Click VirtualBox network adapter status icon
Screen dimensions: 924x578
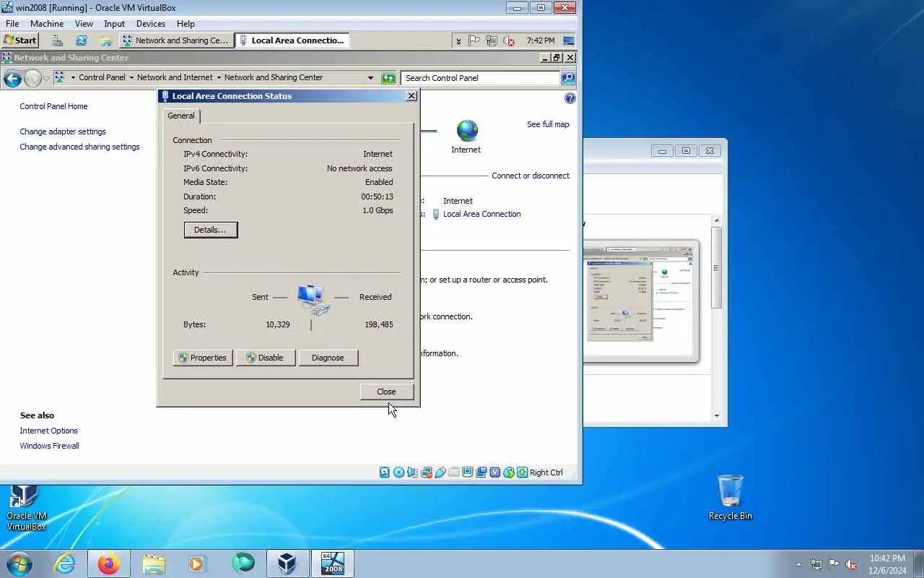(x=426, y=473)
